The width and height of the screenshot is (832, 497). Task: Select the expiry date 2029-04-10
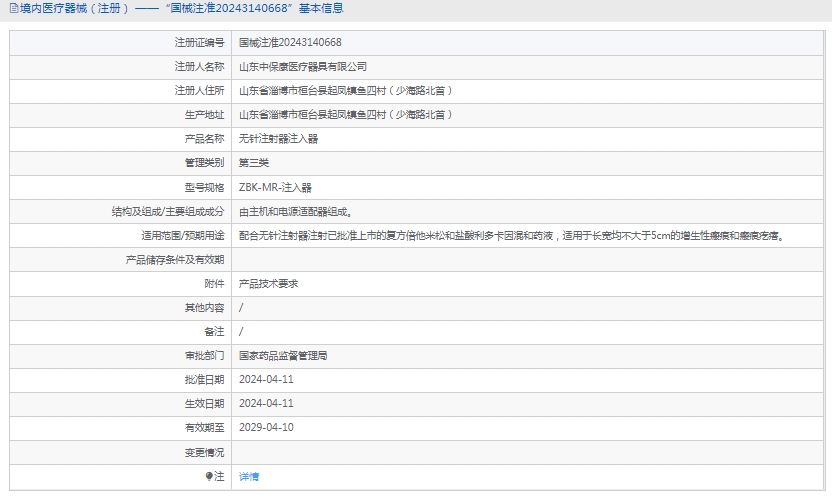[x=266, y=428]
